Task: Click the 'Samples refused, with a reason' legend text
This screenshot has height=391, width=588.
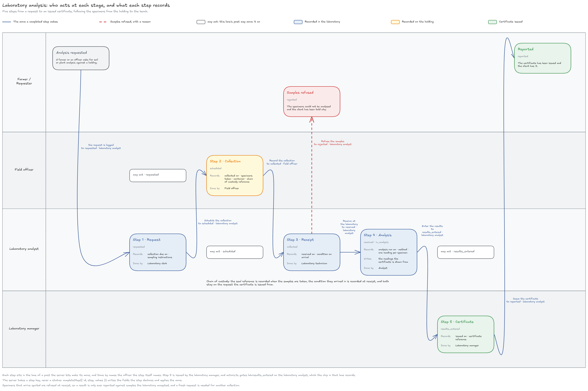Action: coord(130,22)
